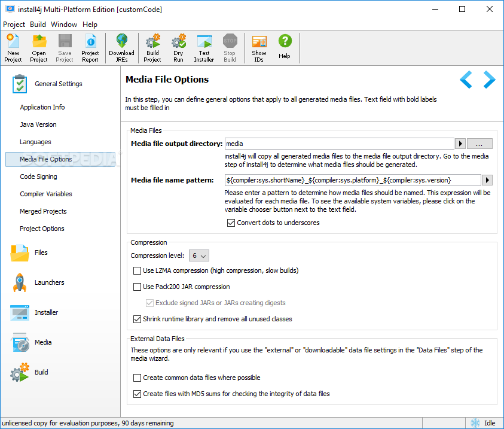Open the Installer section
Screen dimensions: 504x429
pyautogui.click(x=34, y=312)
